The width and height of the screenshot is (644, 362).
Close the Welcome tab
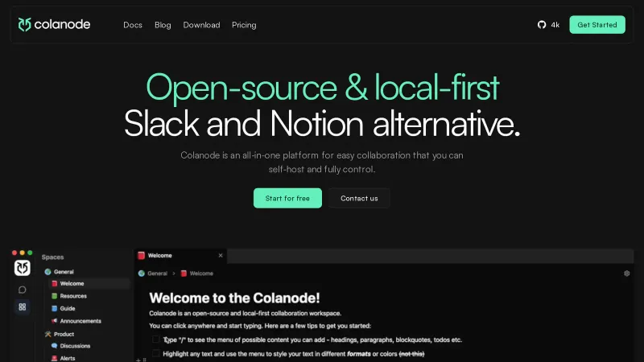point(221,255)
